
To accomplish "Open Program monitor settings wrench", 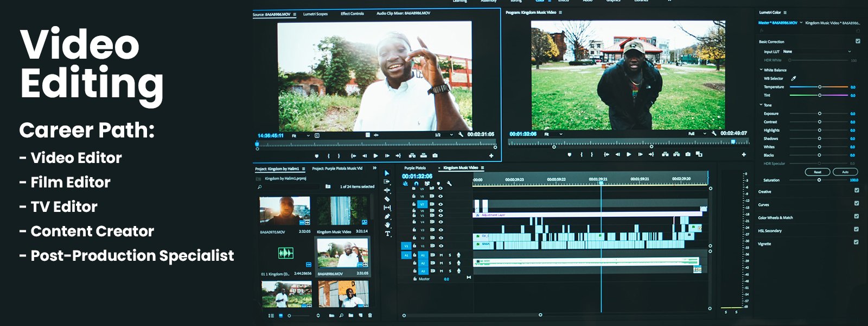I will click(x=714, y=134).
